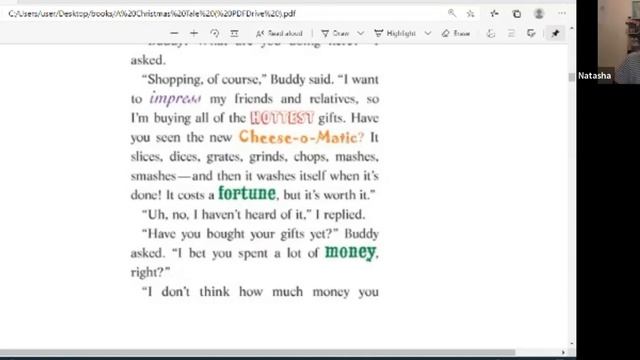Open the Favorites list
The width and height of the screenshot is (640, 360).
click(495, 13)
